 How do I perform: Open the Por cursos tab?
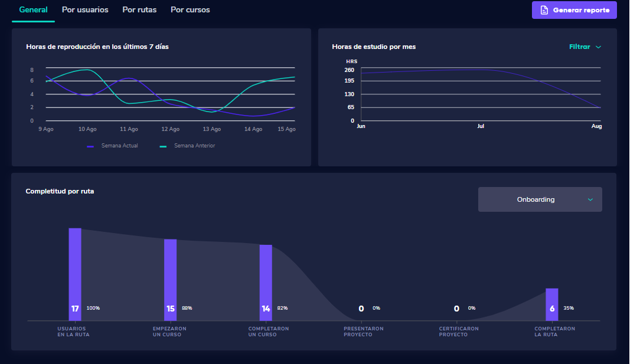190,9
